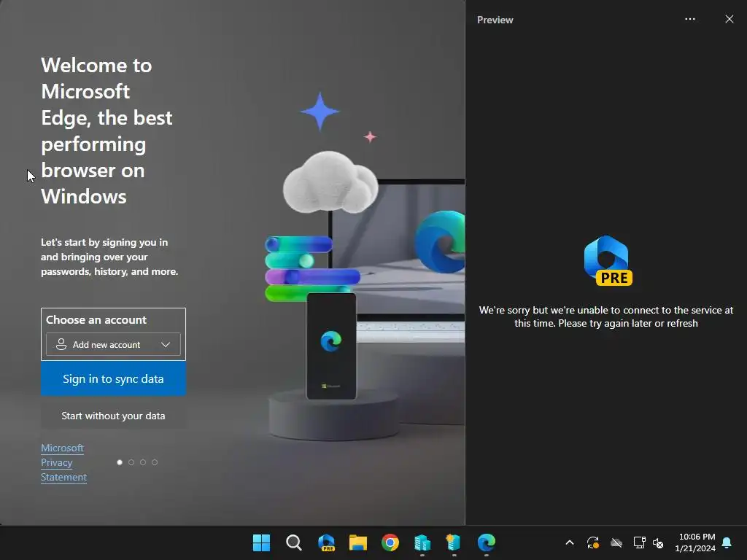
Task: Choose Start without your data
Action: pyautogui.click(x=113, y=416)
